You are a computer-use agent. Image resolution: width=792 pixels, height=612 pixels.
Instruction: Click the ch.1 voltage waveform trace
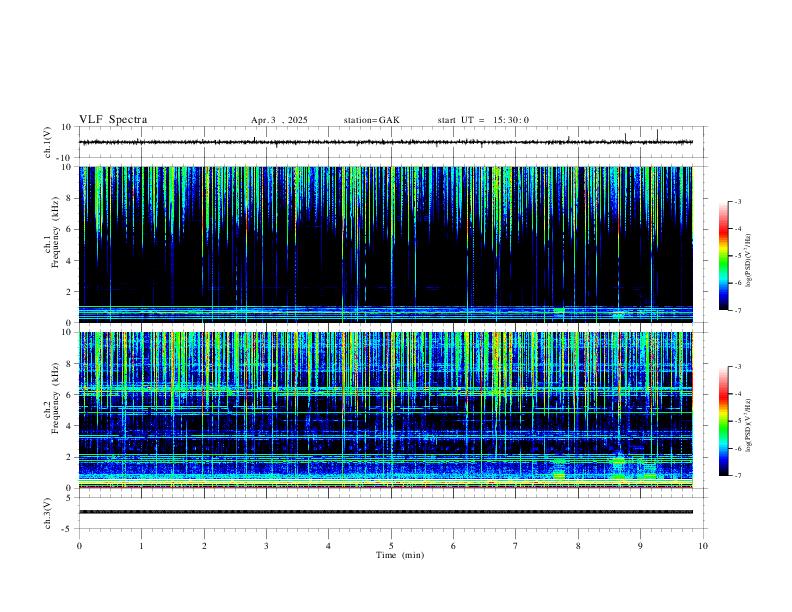click(386, 142)
